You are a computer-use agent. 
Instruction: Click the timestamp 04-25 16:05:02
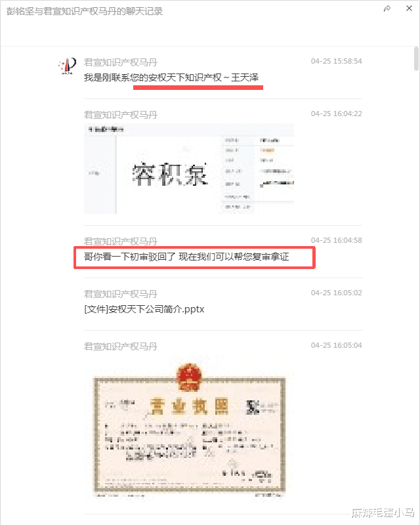click(336, 293)
